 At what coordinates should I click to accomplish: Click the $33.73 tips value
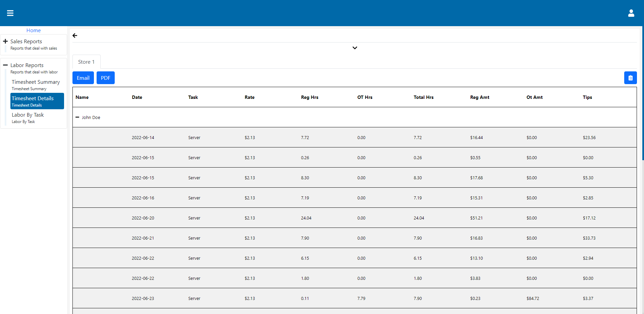pyautogui.click(x=589, y=238)
